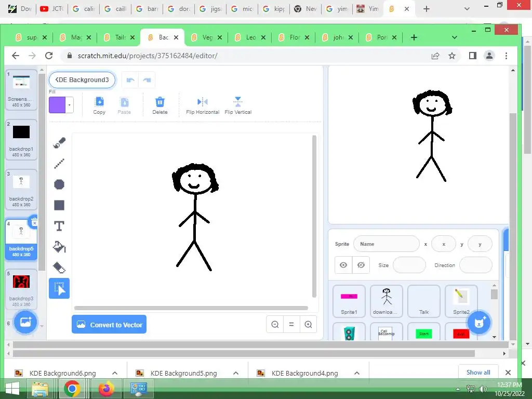Open the outer browser tab search chevron
The image size is (532, 399).
coord(467,9)
